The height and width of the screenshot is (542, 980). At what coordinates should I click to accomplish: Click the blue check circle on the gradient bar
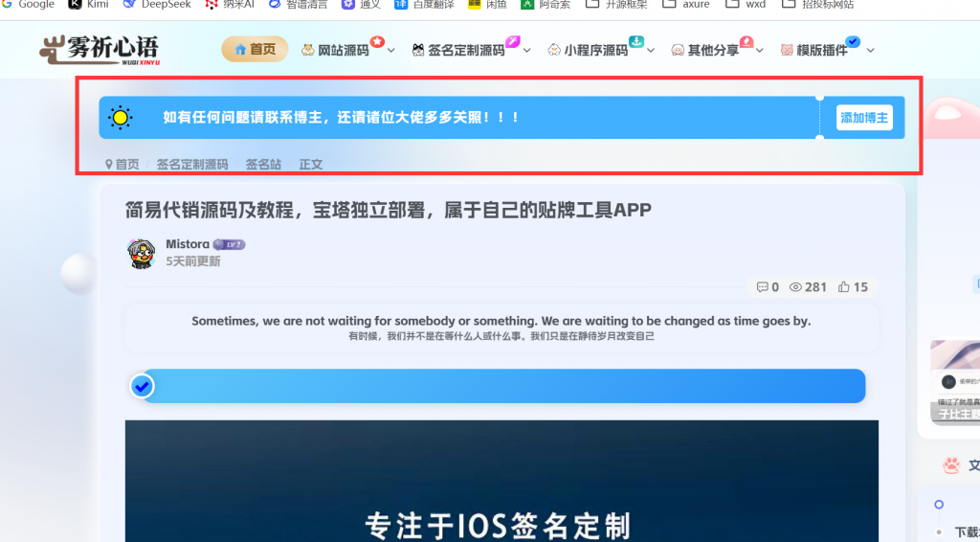click(x=142, y=386)
